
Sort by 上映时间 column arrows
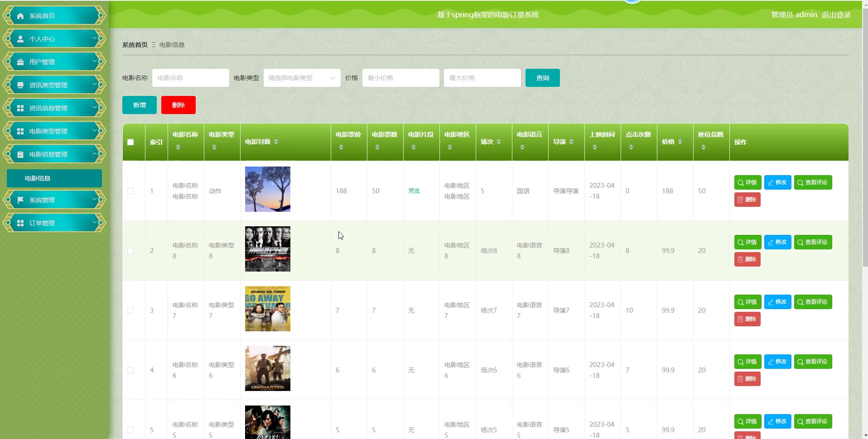pyautogui.click(x=595, y=147)
